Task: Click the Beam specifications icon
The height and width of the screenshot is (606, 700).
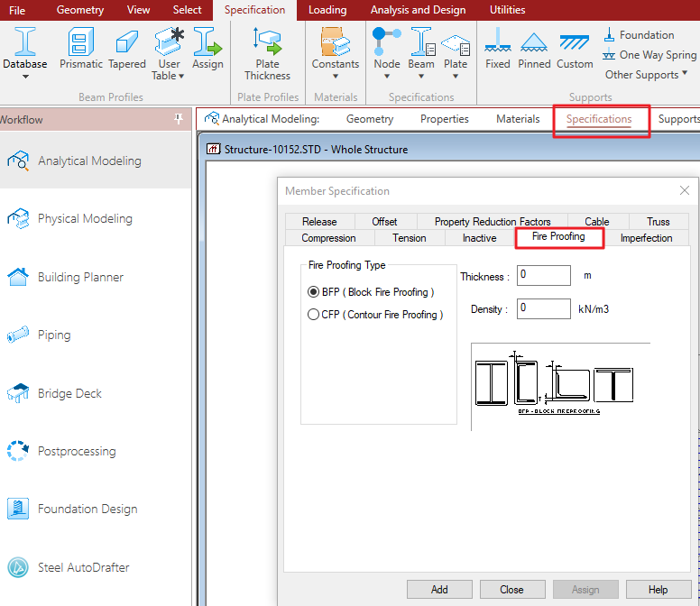Action: [x=421, y=47]
